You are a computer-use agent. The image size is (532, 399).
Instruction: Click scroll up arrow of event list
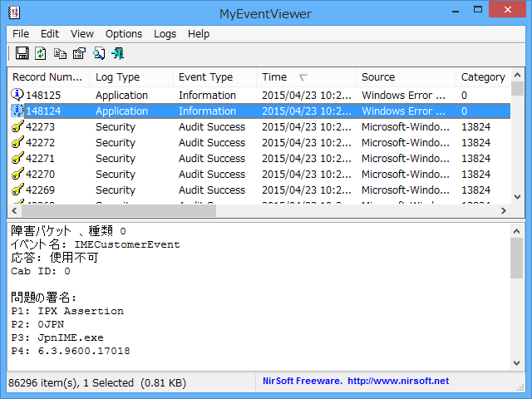[517, 75]
